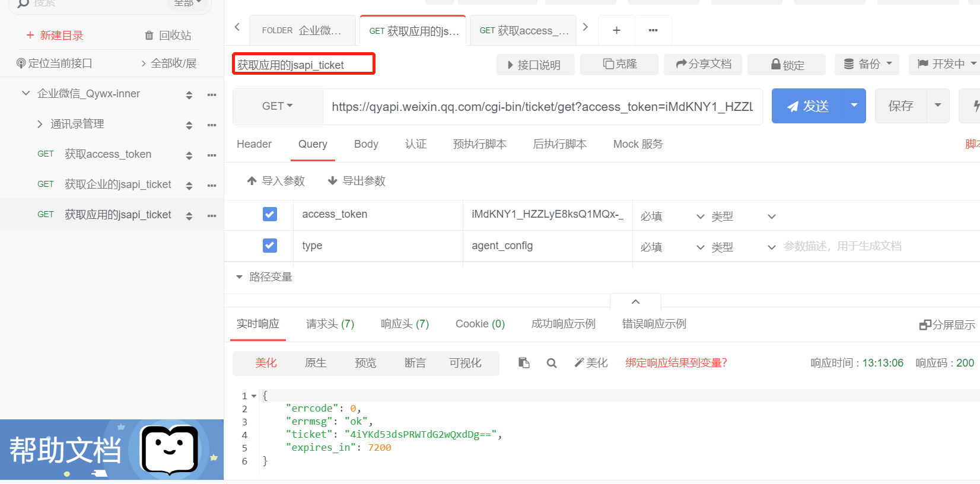
Task: Open the Cookie (0) tab
Action: tap(481, 324)
